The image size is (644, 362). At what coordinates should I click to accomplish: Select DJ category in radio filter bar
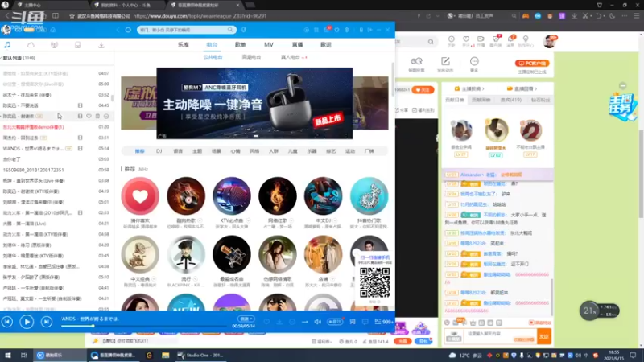[x=159, y=151]
